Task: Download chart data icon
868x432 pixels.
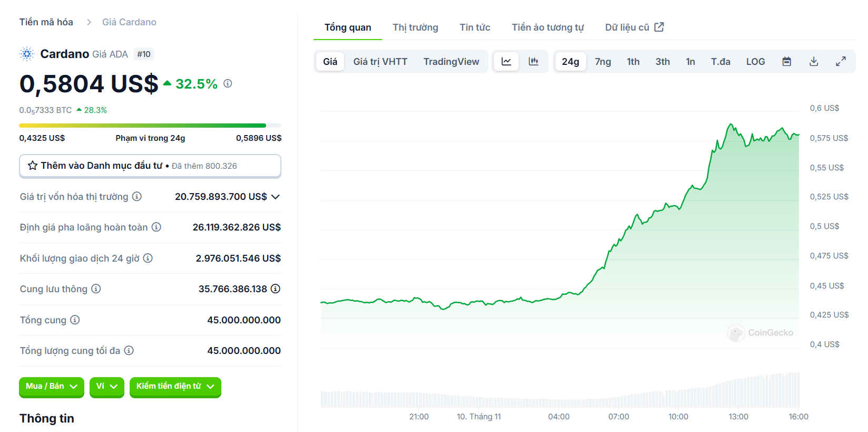Action: [x=814, y=62]
